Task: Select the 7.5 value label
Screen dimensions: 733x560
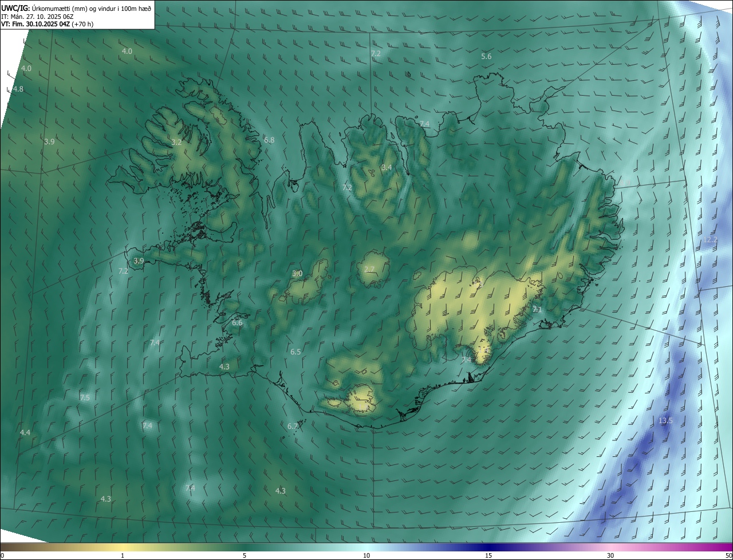Action: pos(85,398)
